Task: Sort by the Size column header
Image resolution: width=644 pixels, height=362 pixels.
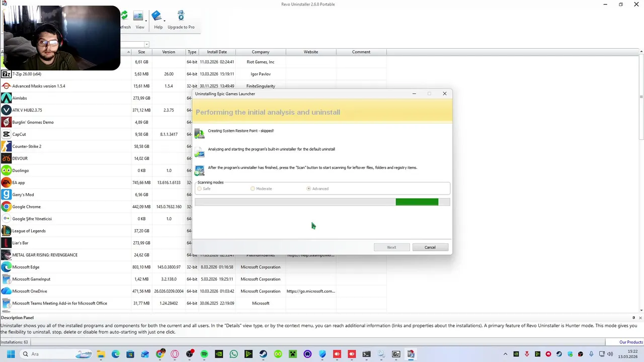Action: 141,52
